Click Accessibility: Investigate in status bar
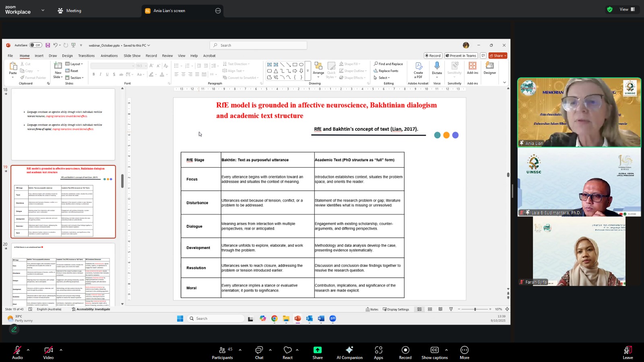The image size is (644, 362). (91, 309)
